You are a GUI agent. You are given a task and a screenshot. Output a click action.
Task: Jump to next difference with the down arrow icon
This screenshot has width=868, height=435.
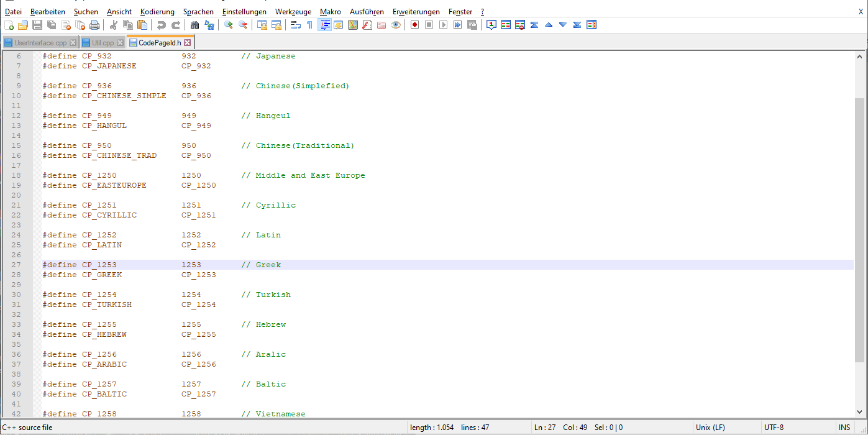[x=563, y=25]
